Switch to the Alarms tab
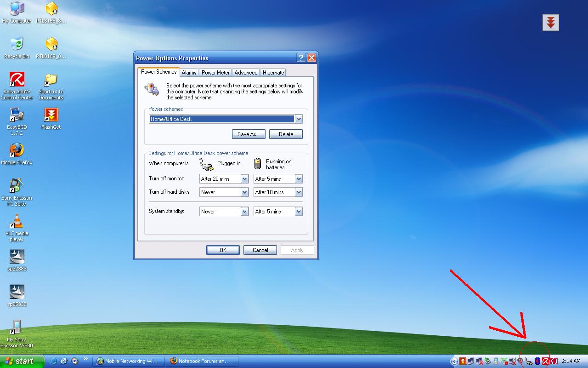This screenshot has height=368, width=588. coord(189,73)
